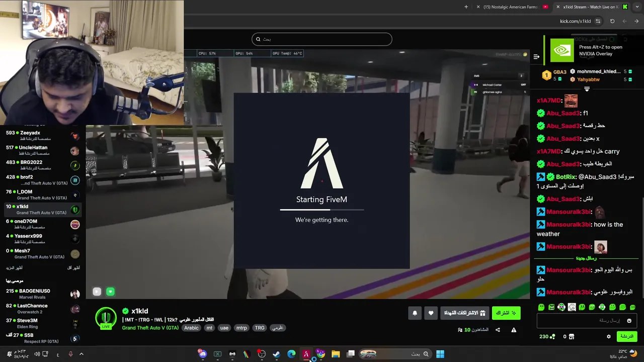
Task: Open the emoji picker in chat input
Action: pos(629,320)
